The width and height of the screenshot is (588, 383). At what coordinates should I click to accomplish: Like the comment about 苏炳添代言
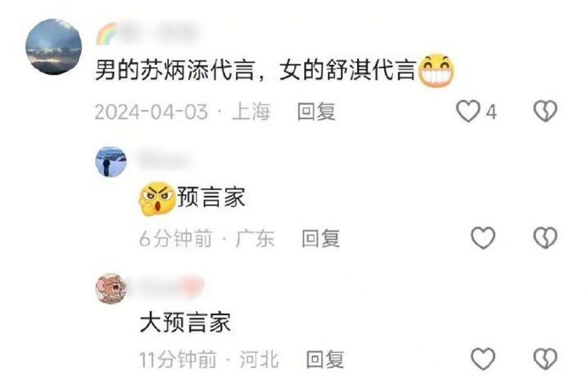(468, 111)
